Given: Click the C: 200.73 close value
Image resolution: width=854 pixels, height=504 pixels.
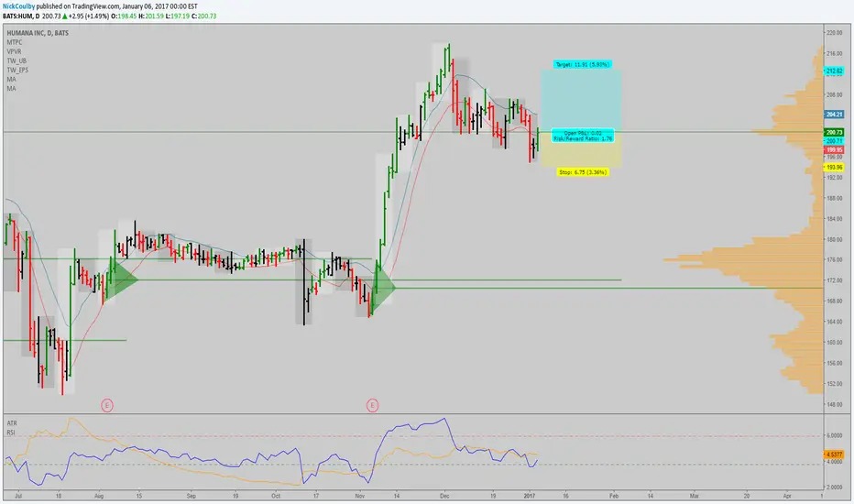Looking at the screenshot, I should (204, 16).
